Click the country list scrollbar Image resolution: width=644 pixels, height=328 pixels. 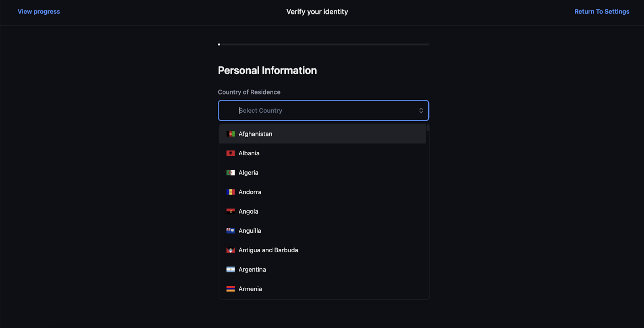pos(428,128)
